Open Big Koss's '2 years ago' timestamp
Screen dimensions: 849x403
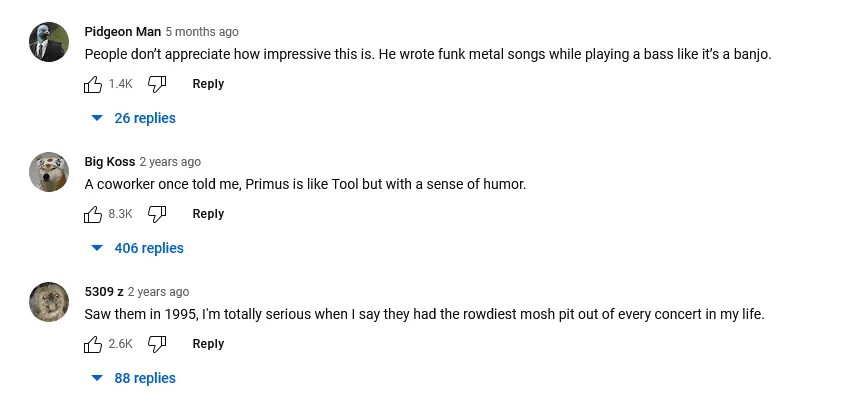[x=170, y=162]
